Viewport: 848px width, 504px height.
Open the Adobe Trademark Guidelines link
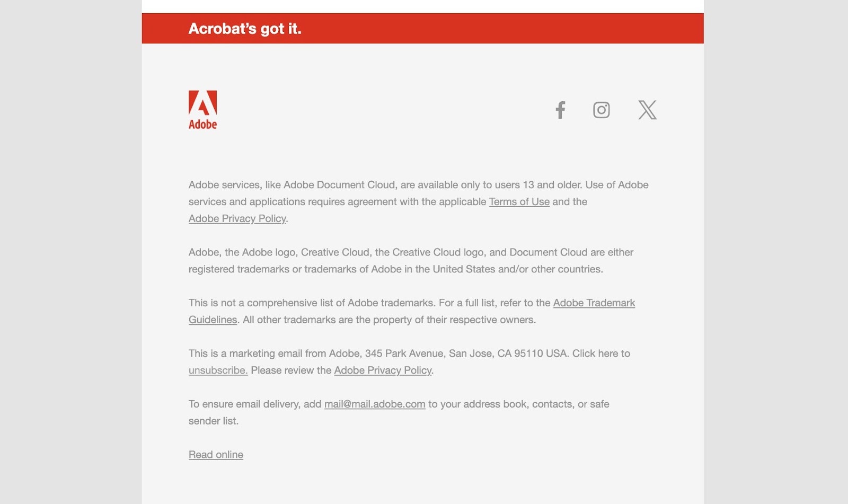pyautogui.click(x=412, y=311)
